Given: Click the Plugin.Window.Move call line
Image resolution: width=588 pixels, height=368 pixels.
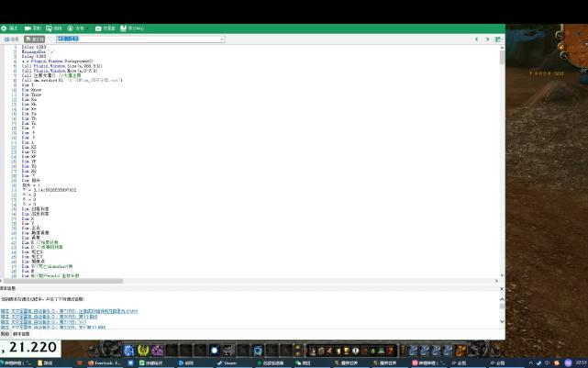Looking at the screenshot, I should [60, 71].
